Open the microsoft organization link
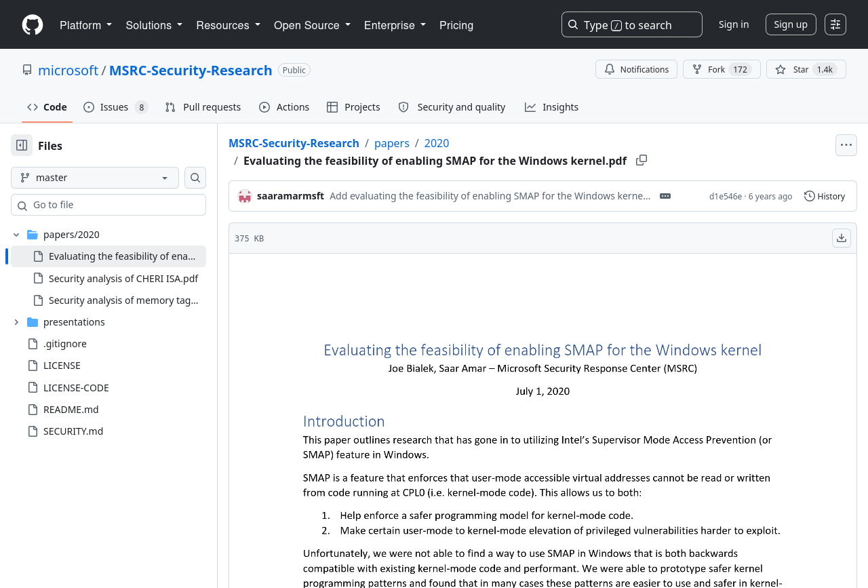Viewport: 868px width, 588px height. pos(68,70)
